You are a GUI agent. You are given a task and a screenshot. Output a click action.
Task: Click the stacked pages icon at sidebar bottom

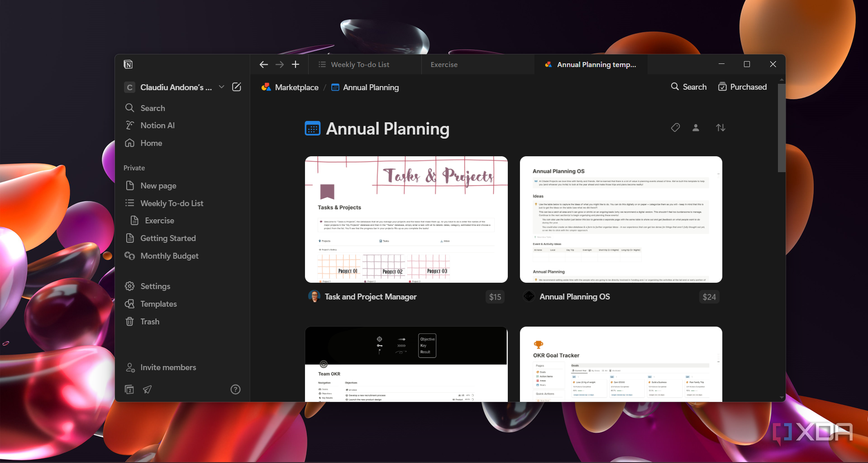click(129, 390)
